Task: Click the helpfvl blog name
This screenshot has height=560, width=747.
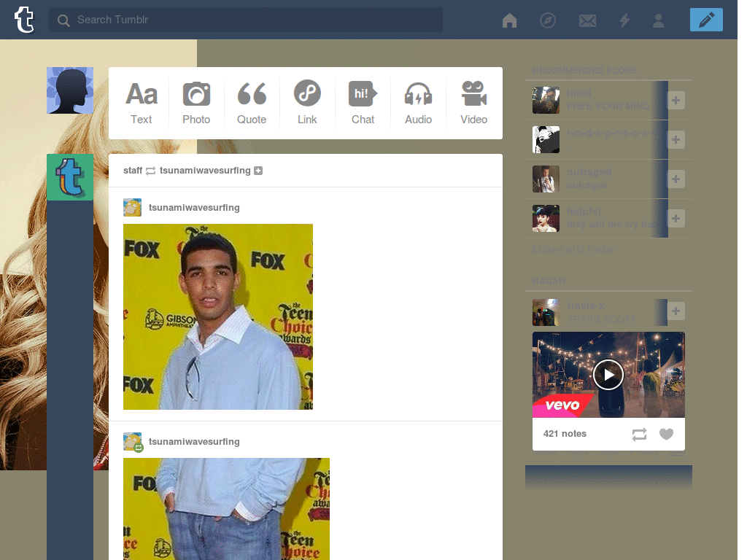Action: (584, 211)
